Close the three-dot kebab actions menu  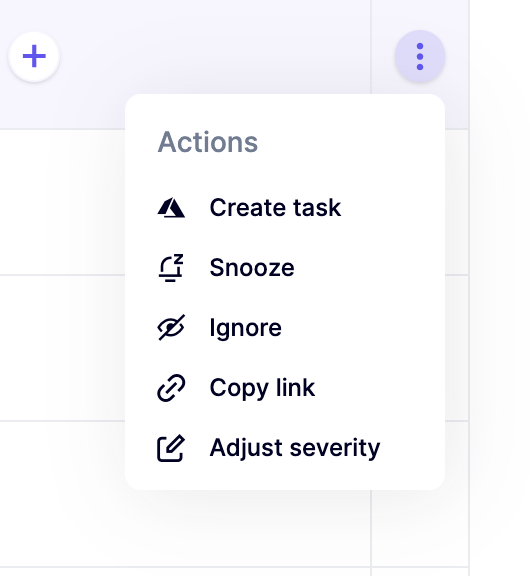pos(420,57)
